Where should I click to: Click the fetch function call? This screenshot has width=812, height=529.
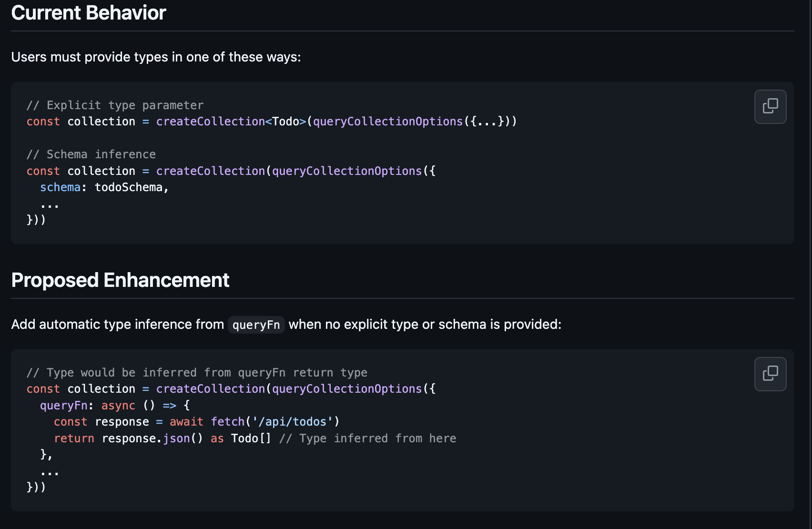(227, 422)
